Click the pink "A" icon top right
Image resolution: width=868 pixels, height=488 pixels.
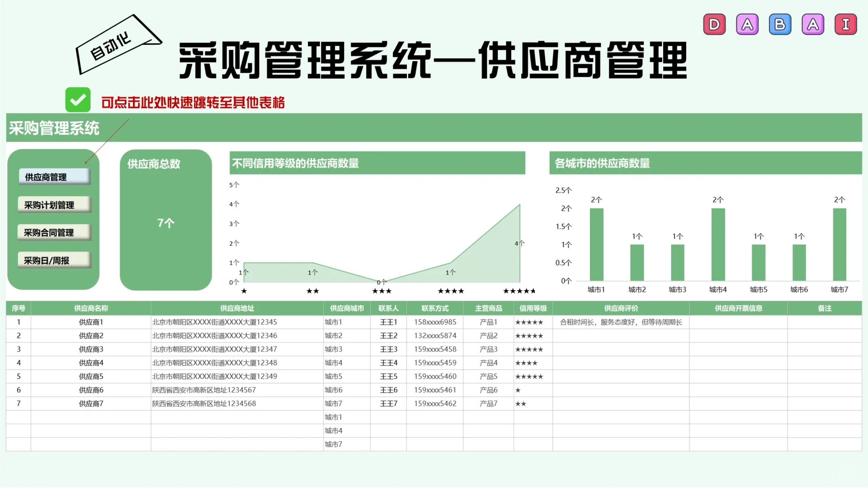[x=813, y=24]
